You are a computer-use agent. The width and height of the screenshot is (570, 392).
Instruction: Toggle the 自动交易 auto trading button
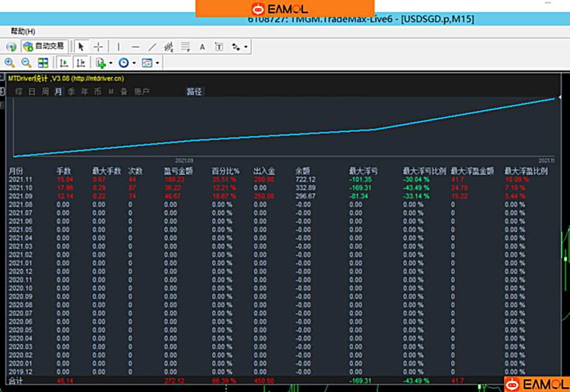[x=44, y=46]
